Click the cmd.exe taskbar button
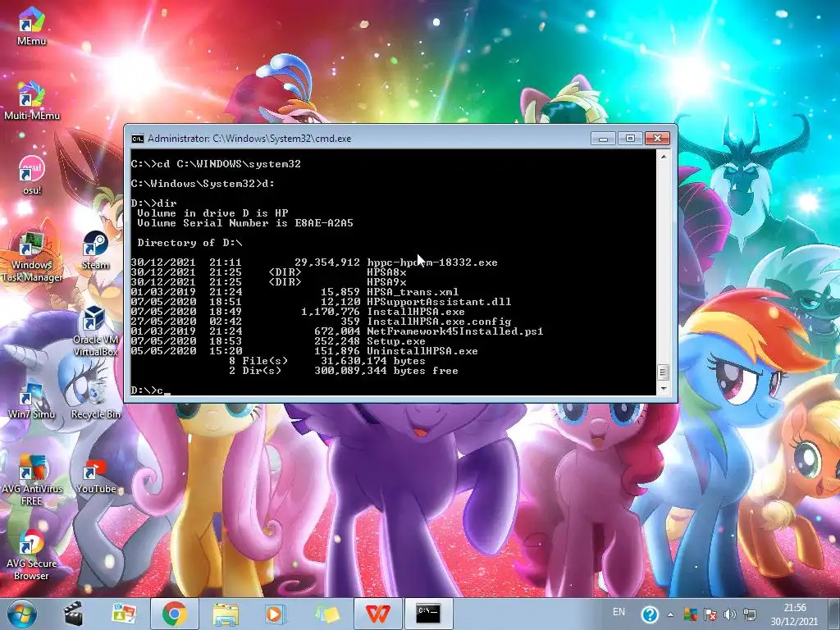This screenshot has width=840, height=630. pyautogui.click(x=428, y=614)
